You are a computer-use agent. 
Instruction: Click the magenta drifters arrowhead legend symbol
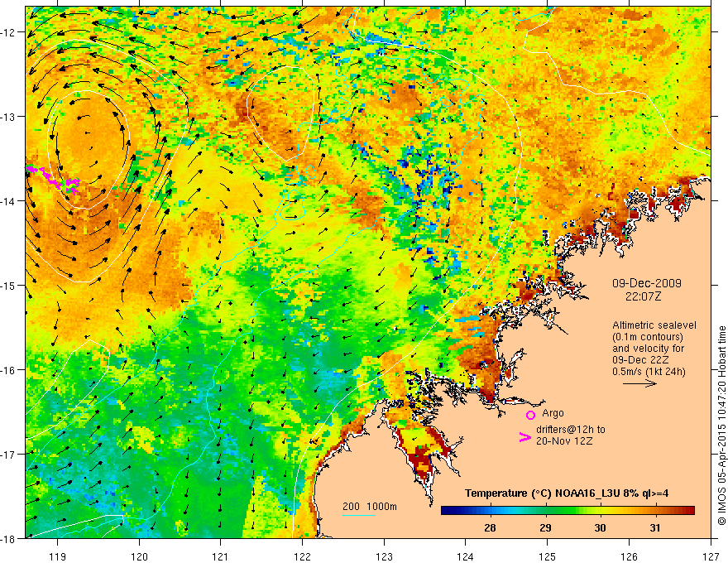coord(524,436)
